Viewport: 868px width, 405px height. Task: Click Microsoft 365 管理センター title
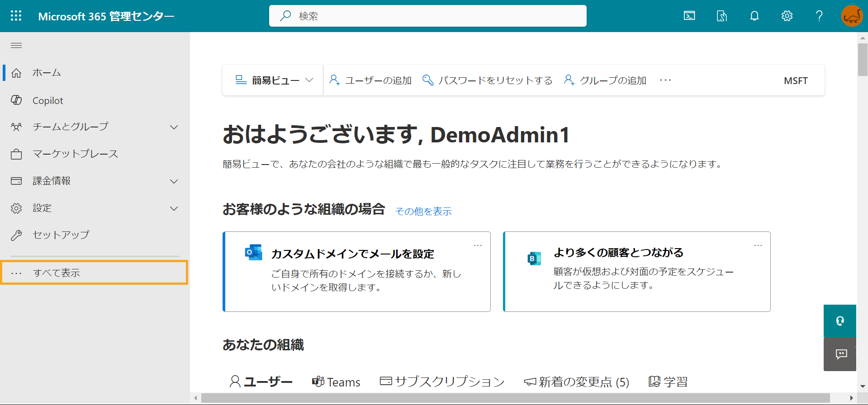click(x=106, y=16)
